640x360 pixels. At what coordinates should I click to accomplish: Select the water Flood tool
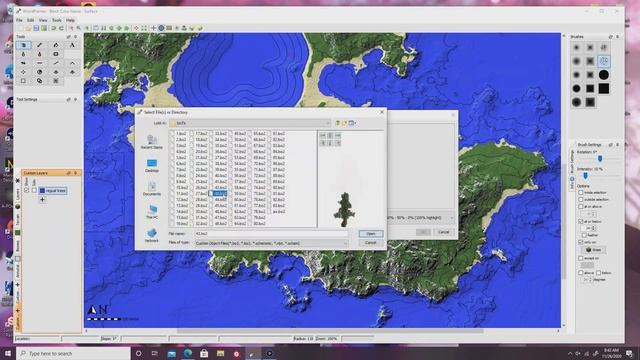[x=24, y=54]
